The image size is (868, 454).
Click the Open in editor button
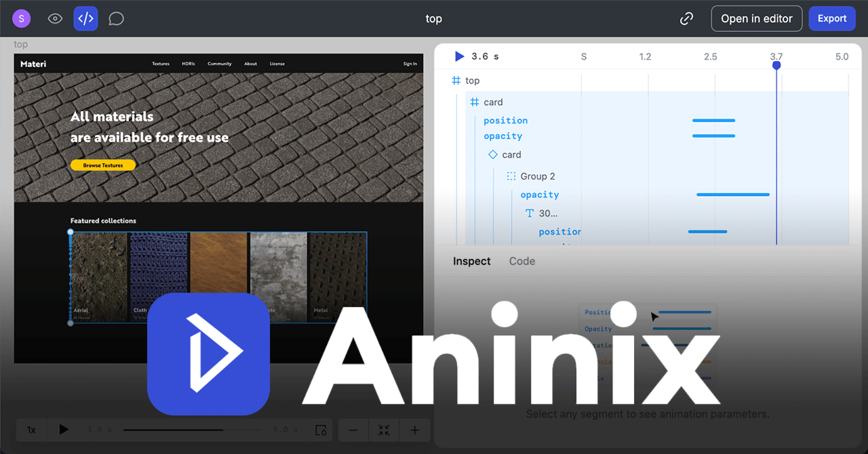coord(756,18)
